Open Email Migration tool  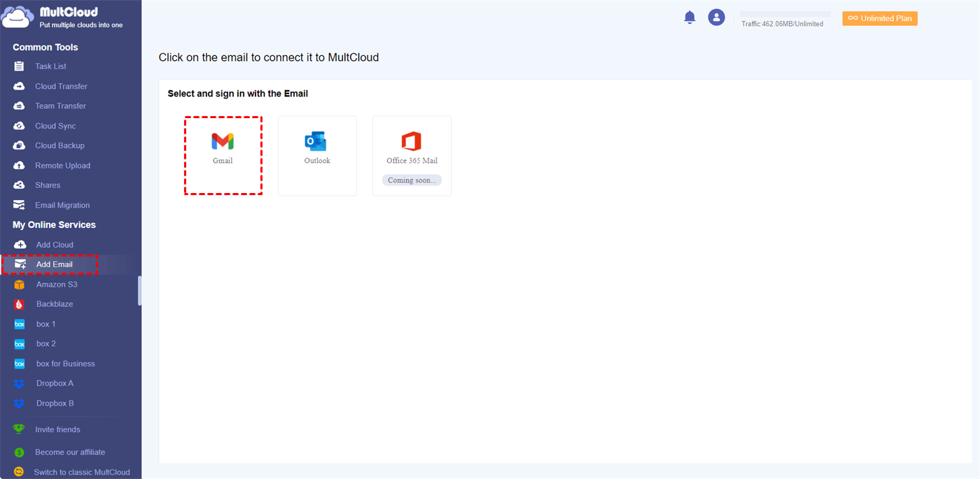click(62, 205)
